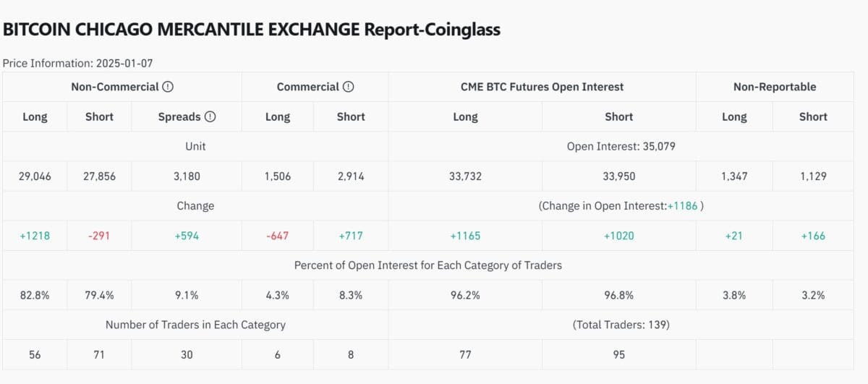Image resolution: width=868 pixels, height=384 pixels.
Task: Click the 82.8% percent of open interest
Action: (35, 295)
